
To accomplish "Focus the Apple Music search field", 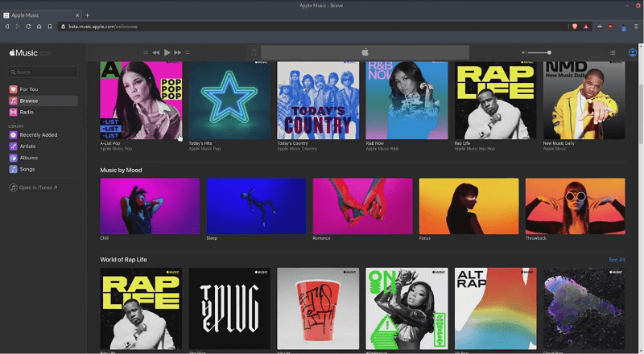I will 43,72.
